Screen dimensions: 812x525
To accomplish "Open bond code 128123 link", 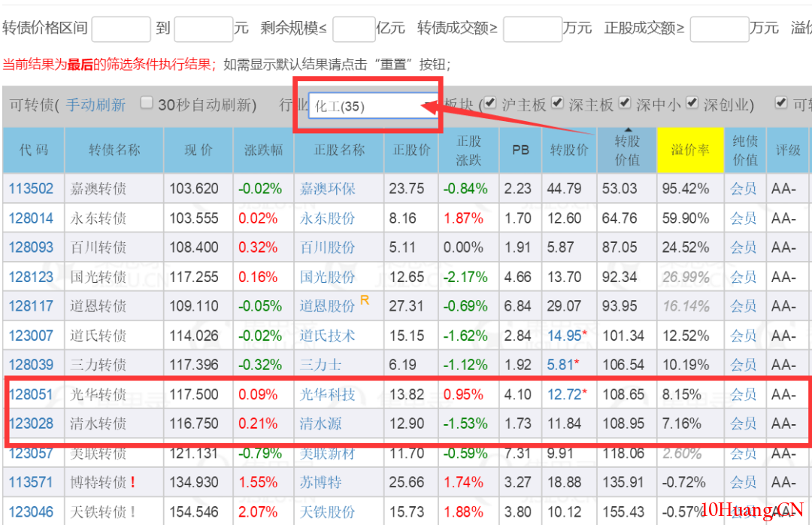I will (x=31, y=277).
